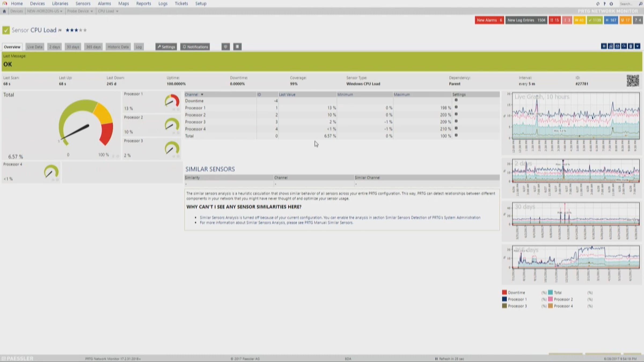Click pause icon beside Refresh countdown
This screenshot has height=362, width=644.
[436, 359]
